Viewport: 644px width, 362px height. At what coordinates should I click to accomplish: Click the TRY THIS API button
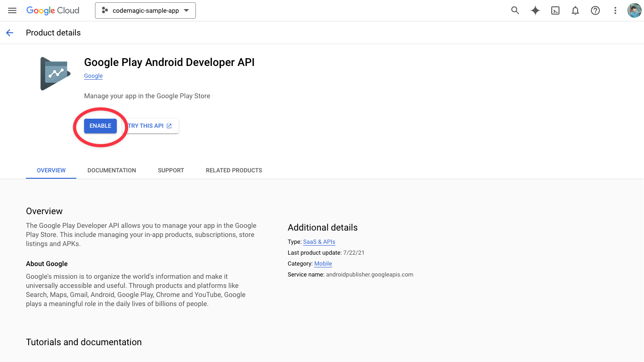coord(150,126)
